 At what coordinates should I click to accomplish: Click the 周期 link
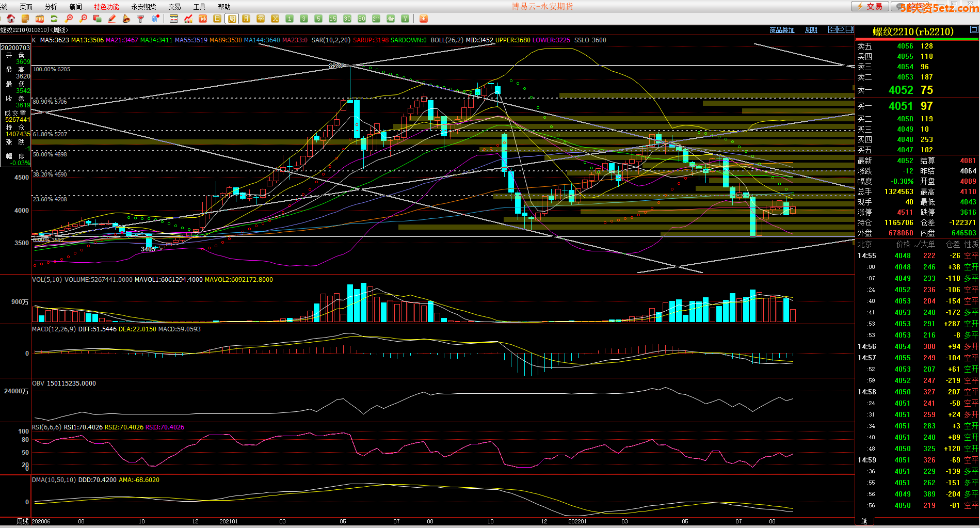point(811,30)
